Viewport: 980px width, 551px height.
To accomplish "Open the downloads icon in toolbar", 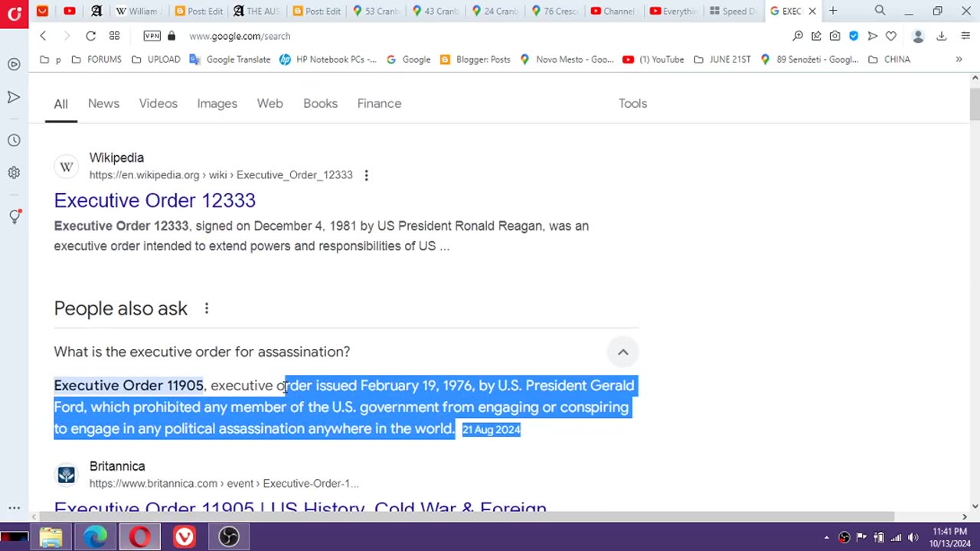I will pyautogui.click(x=942, y=36).
